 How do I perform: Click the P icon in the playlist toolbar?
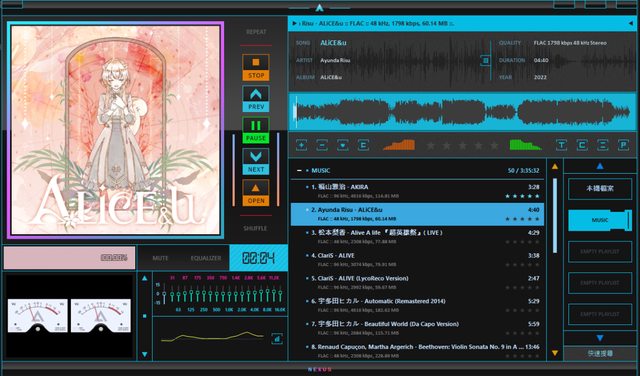tap(623, 145)
